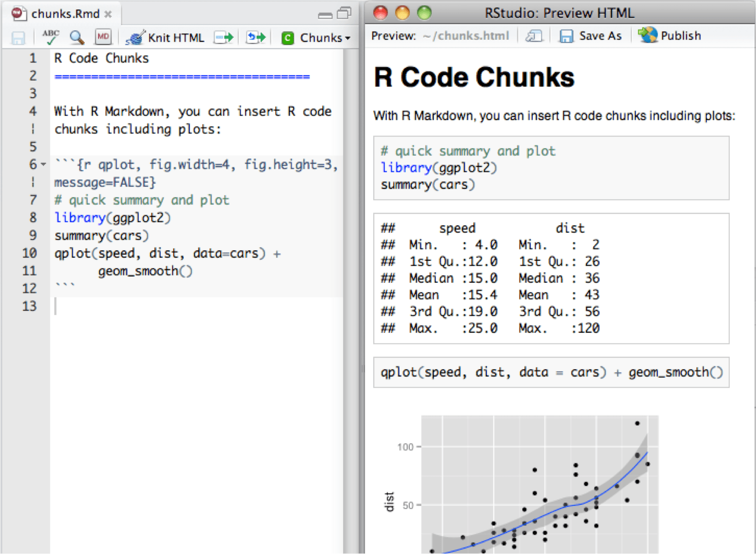The image size is (756, 554).
Task: Expand the document outline via the MD header
Action: (103, 37)
